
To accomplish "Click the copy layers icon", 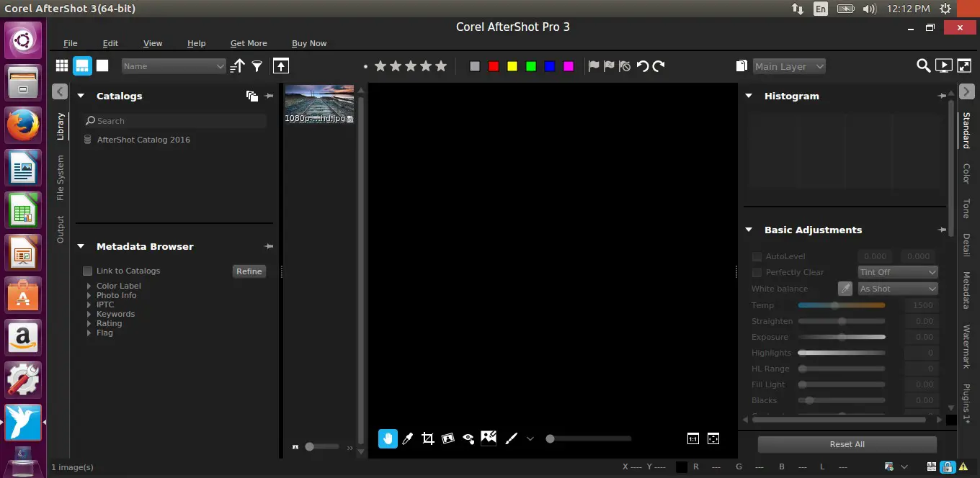I will [x=741, y=66].
